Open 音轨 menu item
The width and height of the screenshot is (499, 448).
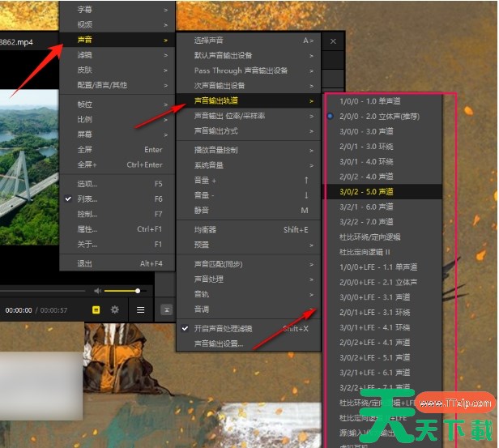point(248,294)
